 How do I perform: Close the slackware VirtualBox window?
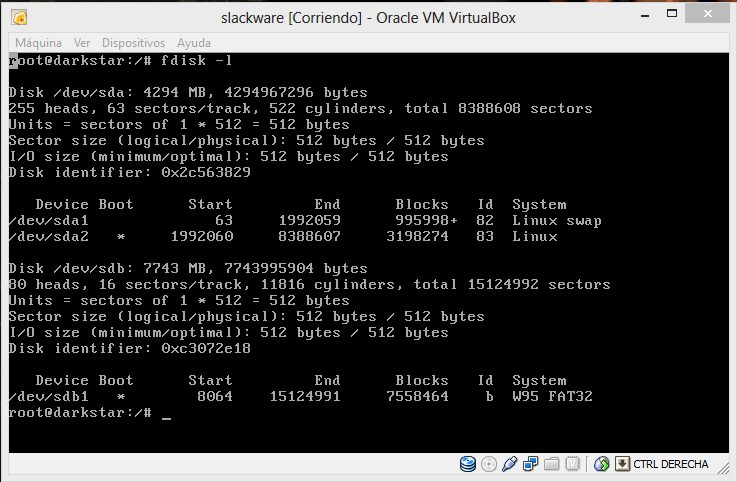click(x=707, y=14)
